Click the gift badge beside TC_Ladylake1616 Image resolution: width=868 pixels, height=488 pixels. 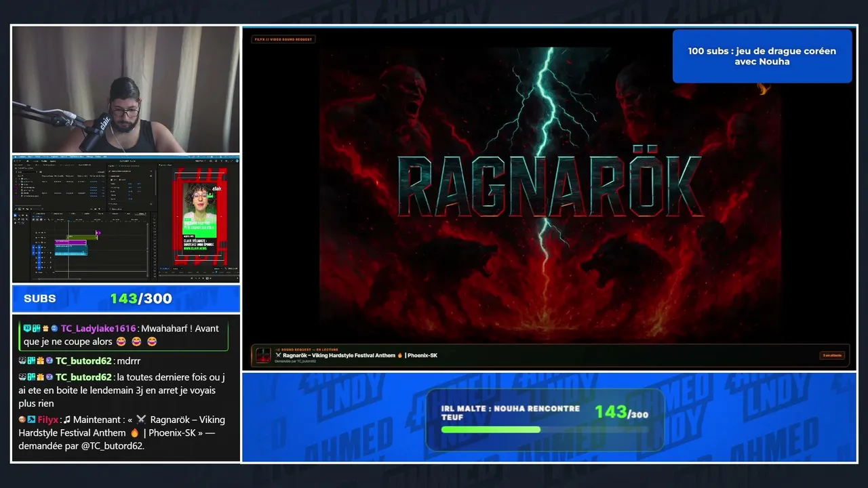coord(45,329)
